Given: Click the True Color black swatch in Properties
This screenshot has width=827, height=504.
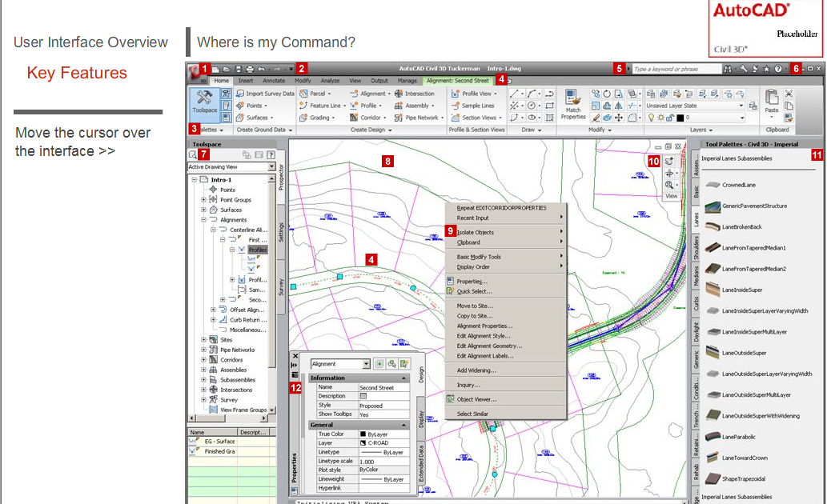Looking at the screenshot, I should [x=363, y=434].
